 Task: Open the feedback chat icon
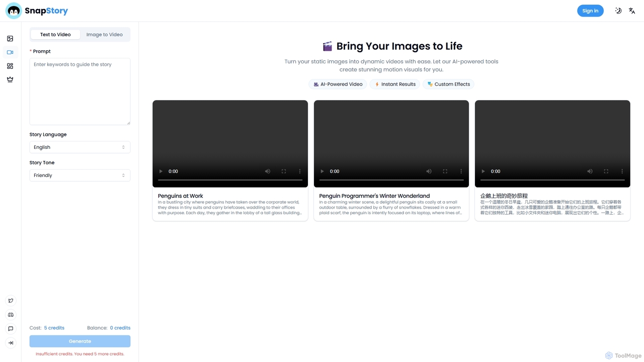pyautogui.click(x=11, y=329)
